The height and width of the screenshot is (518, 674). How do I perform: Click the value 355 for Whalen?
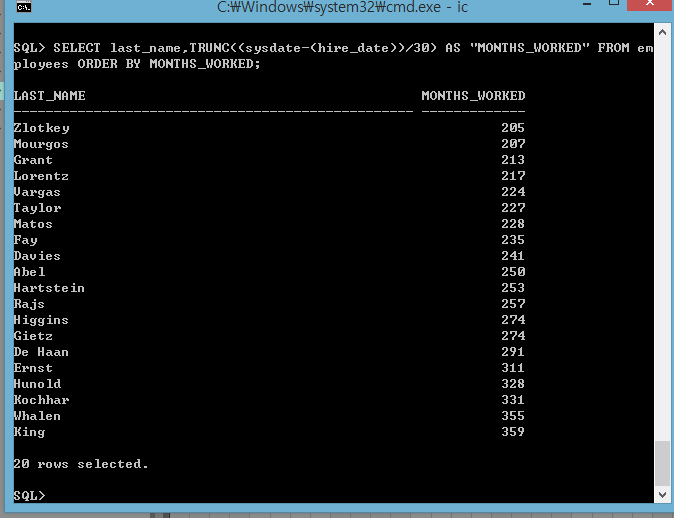click(513, 416)
